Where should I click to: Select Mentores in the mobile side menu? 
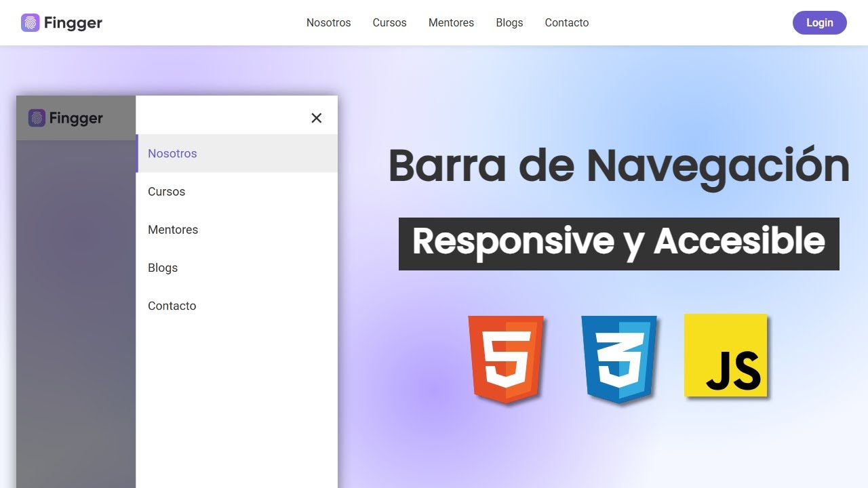(237, 229)
